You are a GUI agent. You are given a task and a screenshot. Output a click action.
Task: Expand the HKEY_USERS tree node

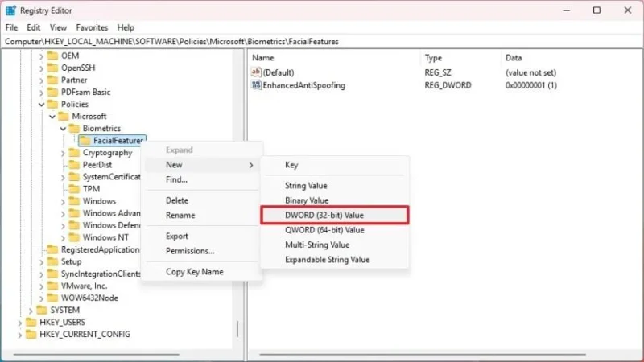click(x=19, y=323)
